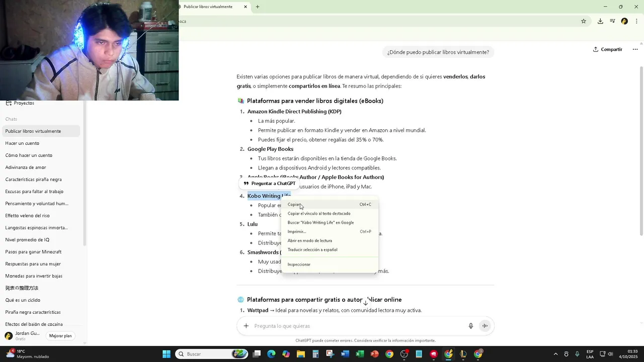Open Copilot from taskbar
This screenshot has width=644, height=362.
(286, 354)
